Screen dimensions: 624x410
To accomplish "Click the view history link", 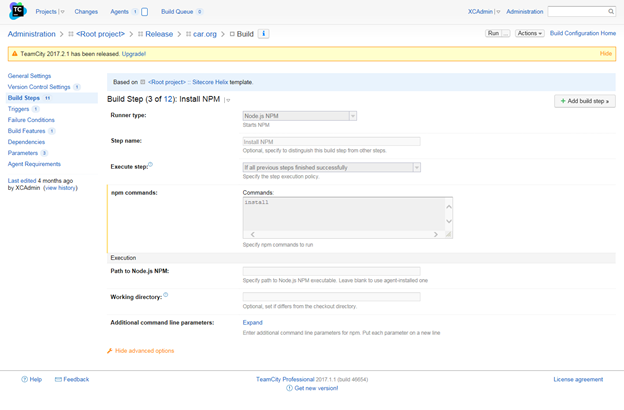I will click(x=60, y=188).
